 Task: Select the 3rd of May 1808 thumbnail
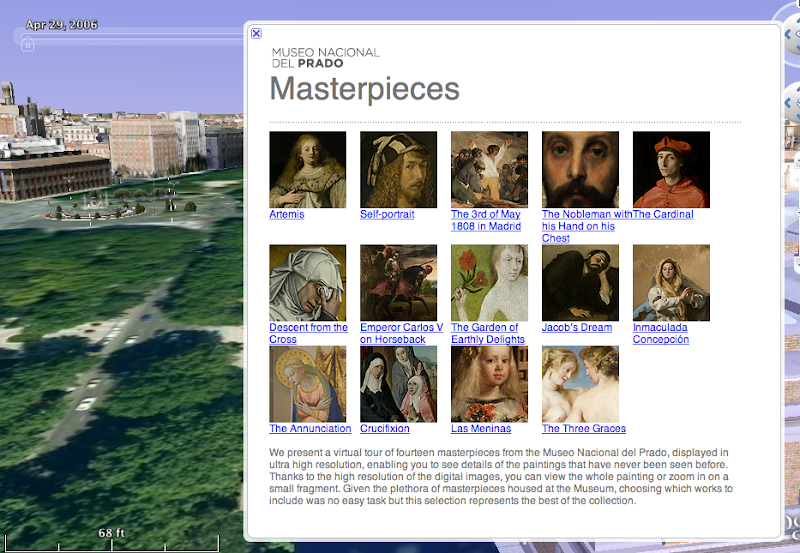click(489, 169)
